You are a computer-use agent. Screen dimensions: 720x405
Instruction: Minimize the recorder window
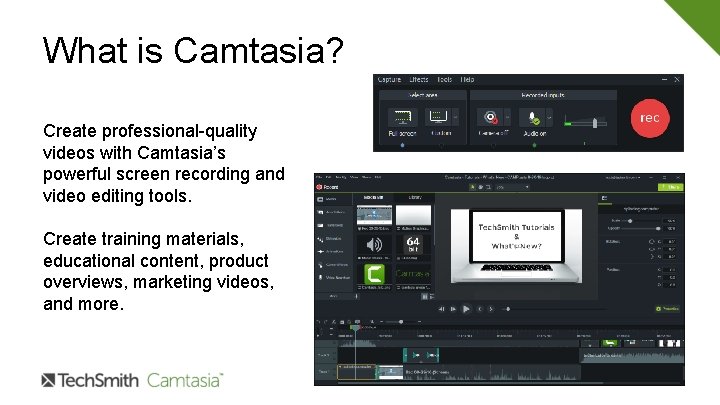664,79
